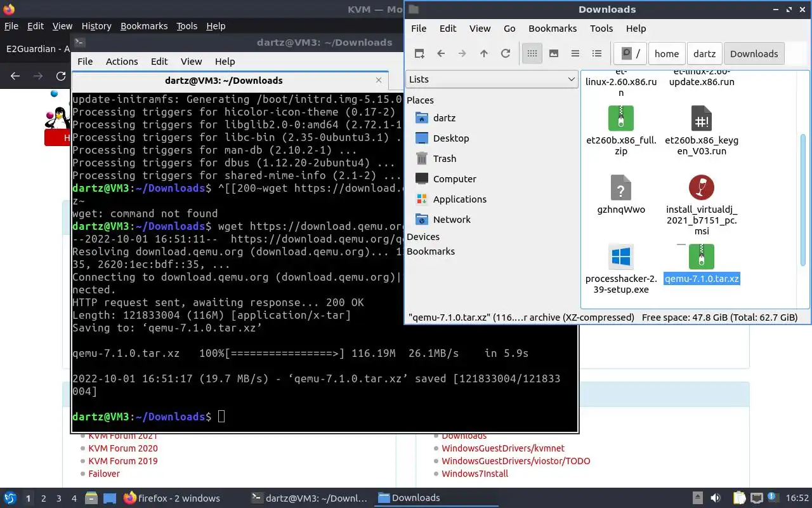Open clipboard manager tray icon
Image resolution: width=812 pixels, height=508 pixels.
(x=739, y=498)
